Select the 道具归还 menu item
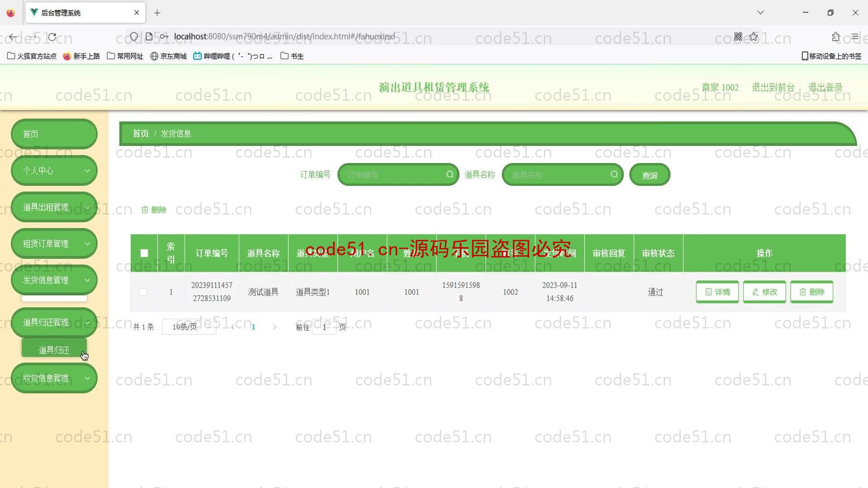 click(x=54, y=350)
